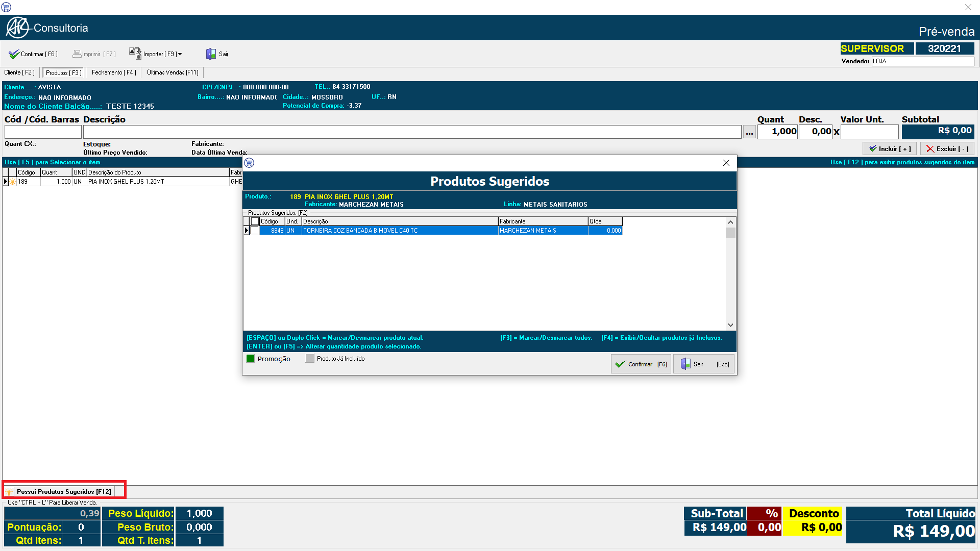Click the Cód. Barras input field

coord(43,132)
